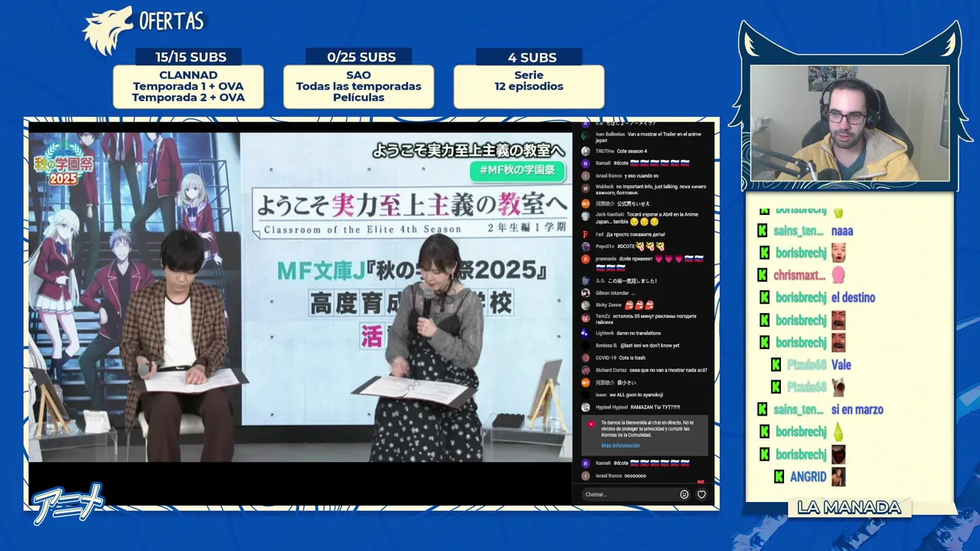The width and height of the screenshot is (980, 551).
Task: Click Richard Cortez's avatar
Action: 586,370
